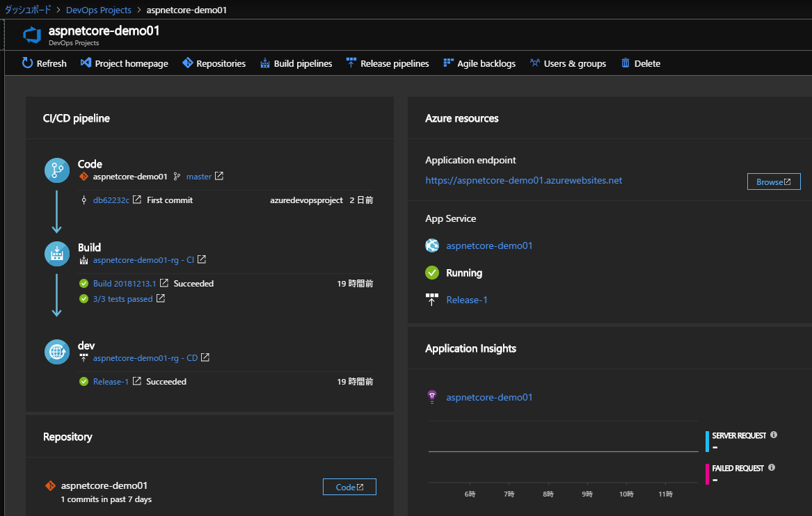Click external link icon beside master
The image size is (812, 516).
[x=219, y=176]
